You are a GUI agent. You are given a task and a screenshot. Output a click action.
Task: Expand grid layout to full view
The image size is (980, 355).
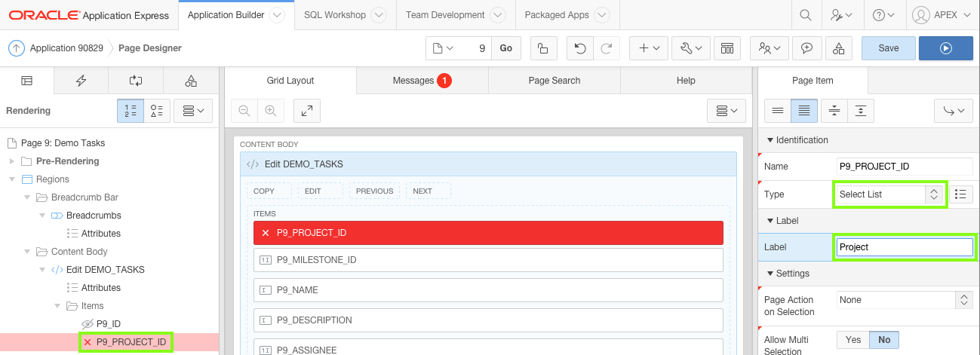307,110
